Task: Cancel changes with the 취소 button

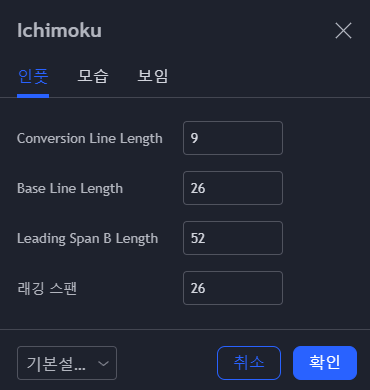Action: coord(249,363)
